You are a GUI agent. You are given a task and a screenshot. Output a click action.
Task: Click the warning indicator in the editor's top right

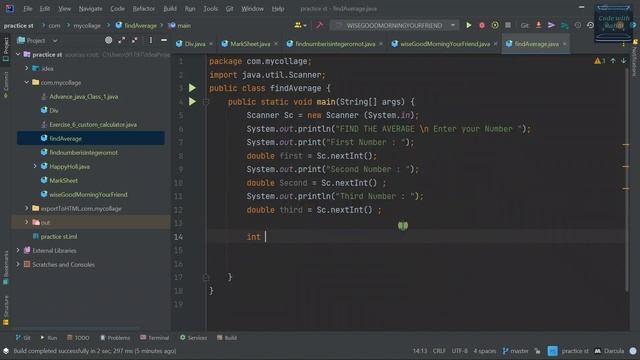click(600, 61)
